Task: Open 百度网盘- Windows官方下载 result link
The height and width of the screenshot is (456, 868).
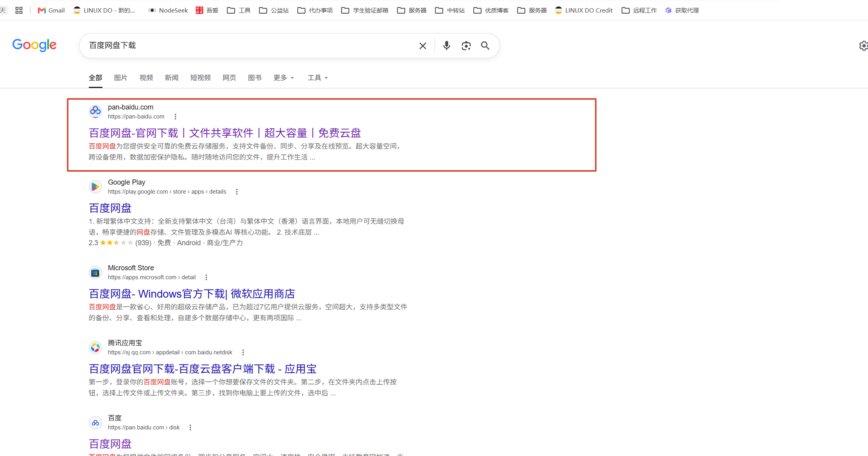Action: [x=192, y=294]
